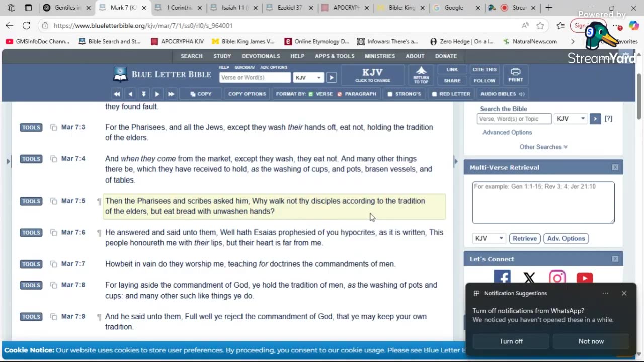Viewport: 644px width, 362px height.
Task: Click the Print icon
Action: click(515, 75)
